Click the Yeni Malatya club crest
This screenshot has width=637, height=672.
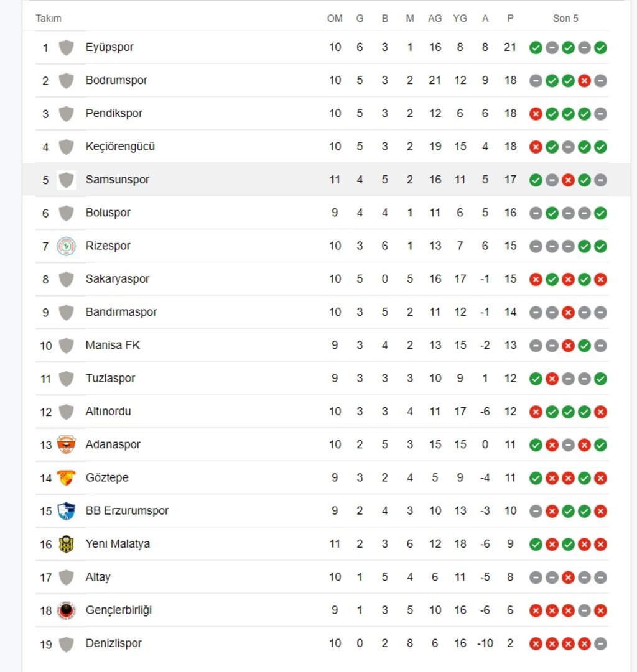(x=66, y=544)
